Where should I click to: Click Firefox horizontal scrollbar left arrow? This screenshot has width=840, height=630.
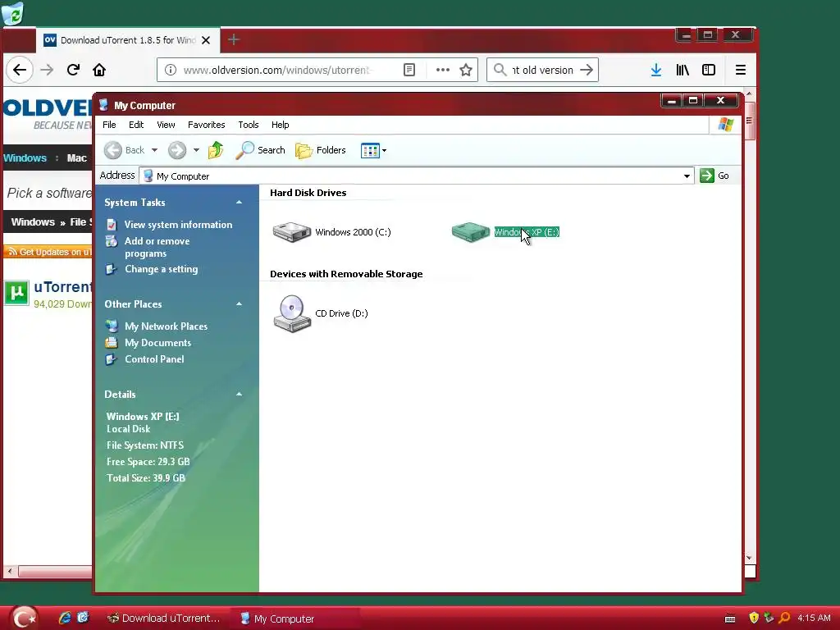(x=10, y=572)
